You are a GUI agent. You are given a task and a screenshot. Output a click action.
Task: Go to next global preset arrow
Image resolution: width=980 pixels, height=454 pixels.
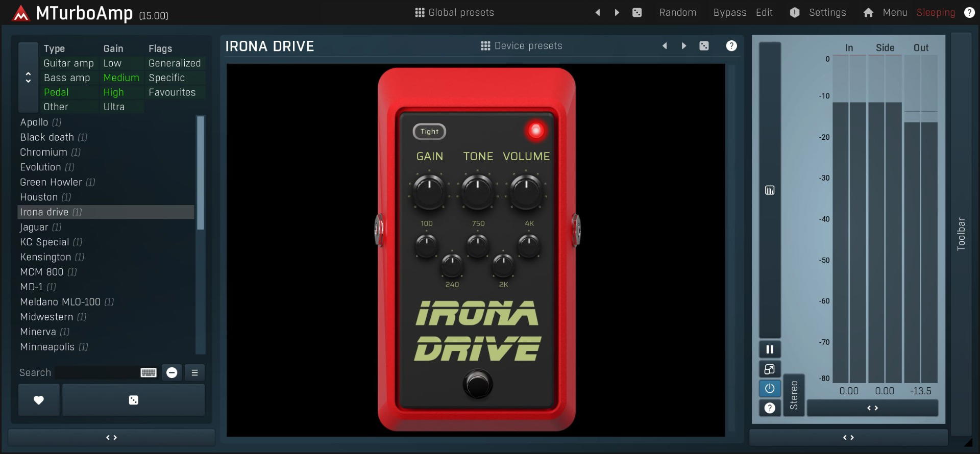[617, 12]
